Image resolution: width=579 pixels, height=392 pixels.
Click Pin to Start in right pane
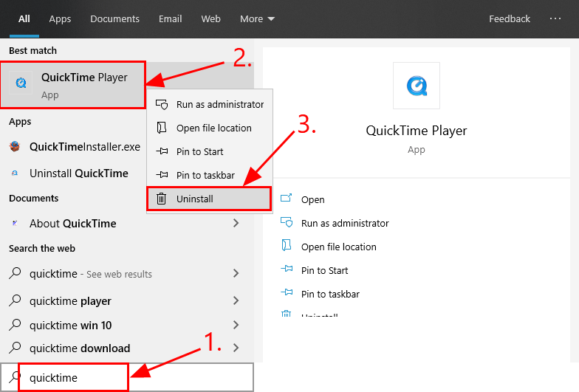click(325, 270)
